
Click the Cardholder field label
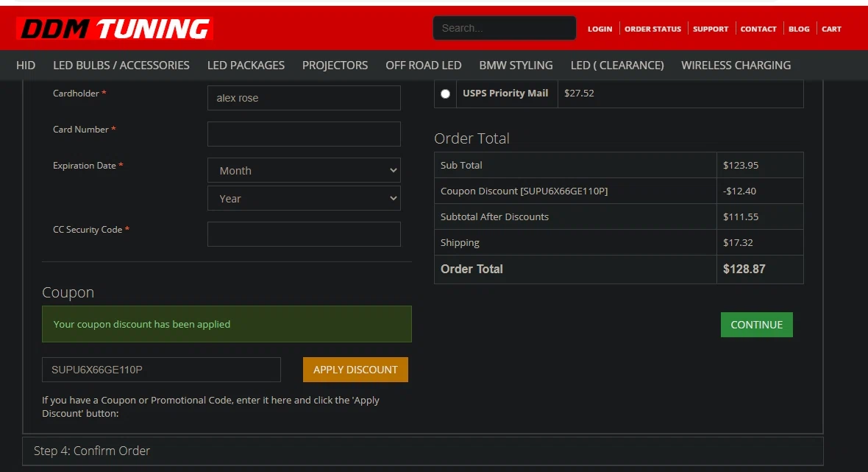coord(79,93)
